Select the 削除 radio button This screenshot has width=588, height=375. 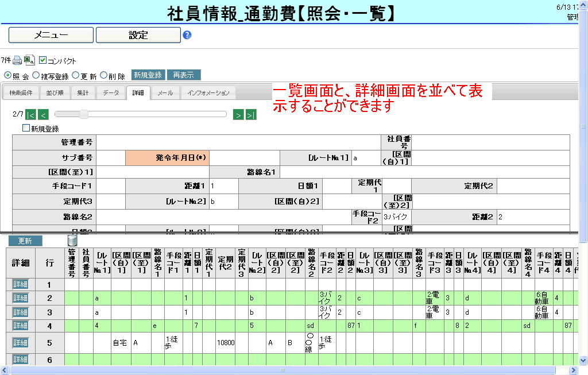pos(103,75)
